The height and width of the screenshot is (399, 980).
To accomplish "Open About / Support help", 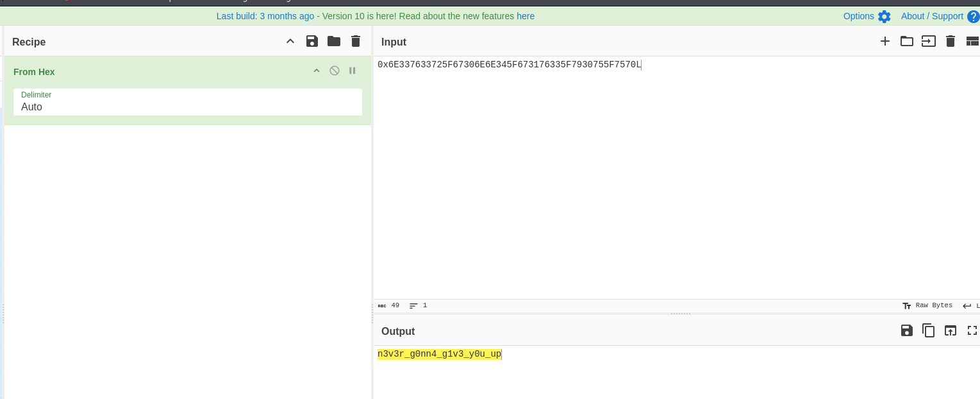I will pos(940,16).
